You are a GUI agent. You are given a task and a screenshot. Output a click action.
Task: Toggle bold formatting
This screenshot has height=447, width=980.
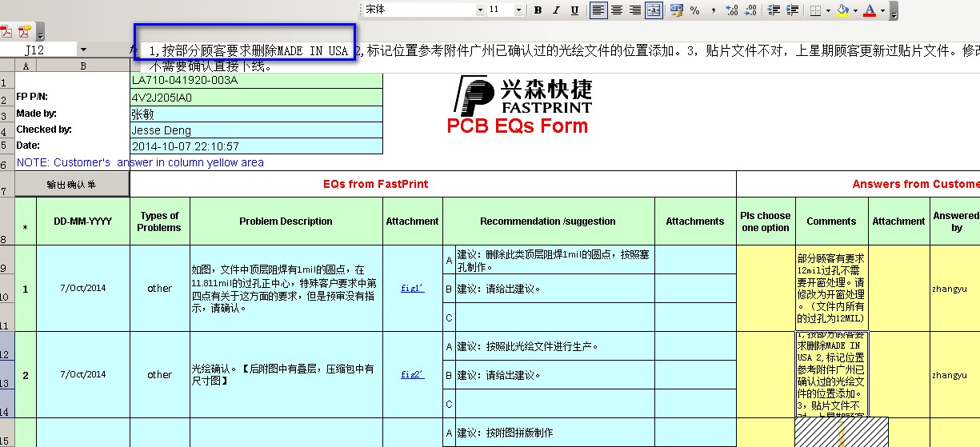click(x=538, y=10)
